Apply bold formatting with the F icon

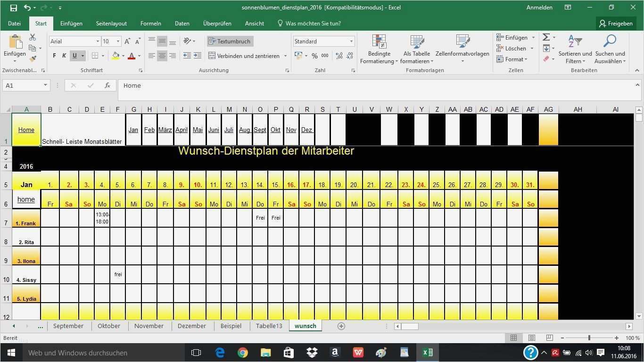(54, 56)
